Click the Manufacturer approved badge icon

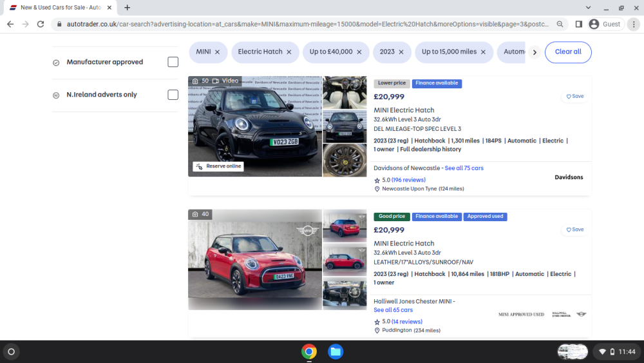click(x=56, y=63)
